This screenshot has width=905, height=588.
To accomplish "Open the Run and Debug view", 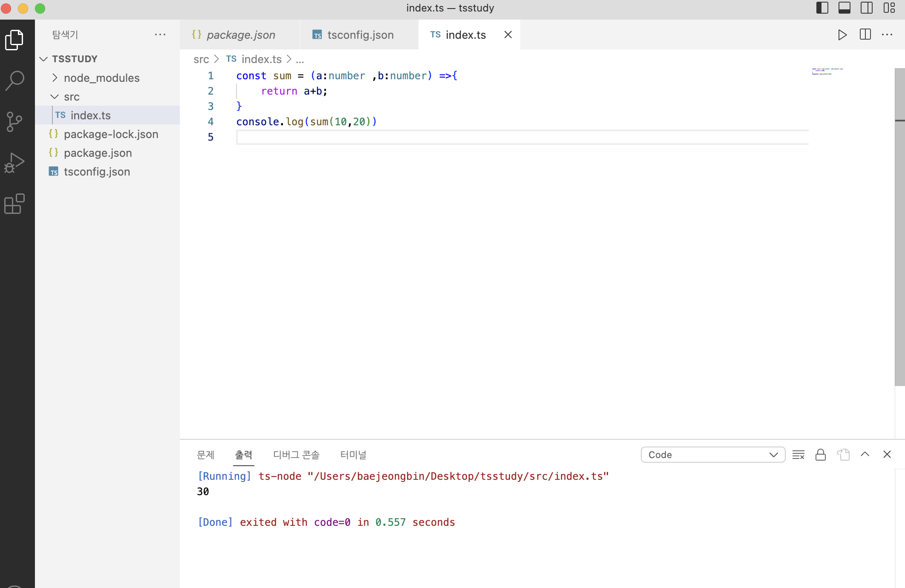I will 15,163.
